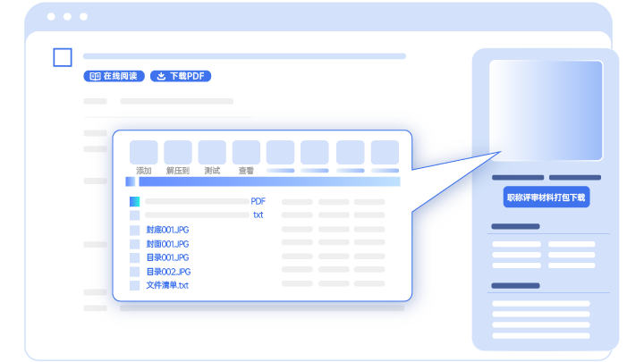Click the icon next to 封底001.JPG

pos(134,230)
